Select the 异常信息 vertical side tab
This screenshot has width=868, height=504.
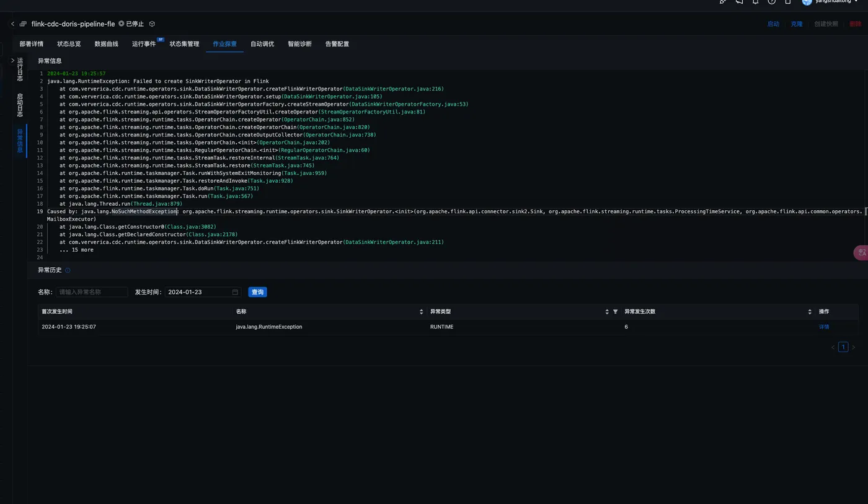click(x=20, y=141)
